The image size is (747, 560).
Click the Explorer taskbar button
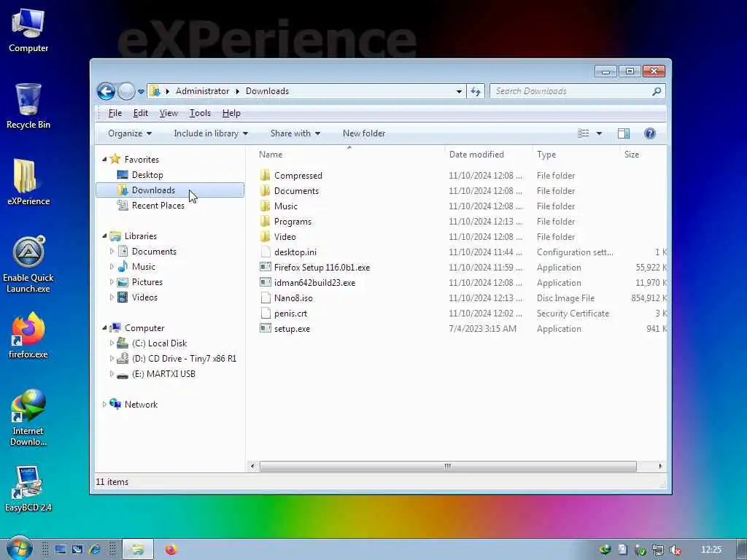point(138,550)
